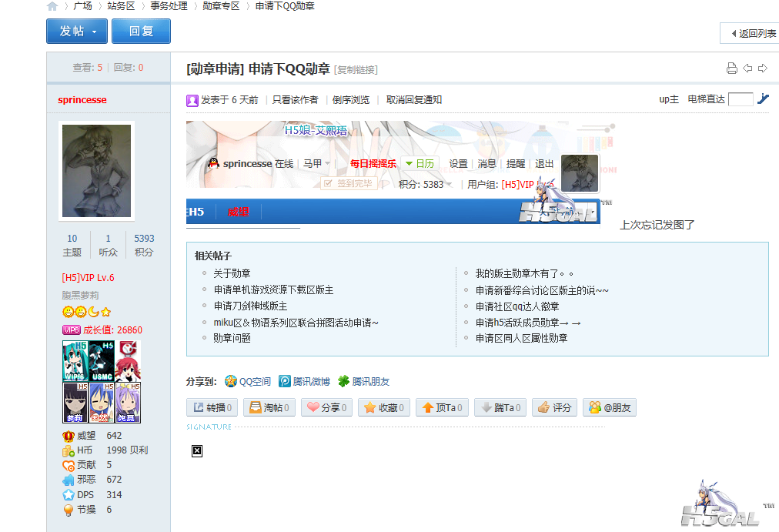Open related post miku区&物语系列区联合拼图活动申请
779x532 pixels.
(x=296, y=323)
